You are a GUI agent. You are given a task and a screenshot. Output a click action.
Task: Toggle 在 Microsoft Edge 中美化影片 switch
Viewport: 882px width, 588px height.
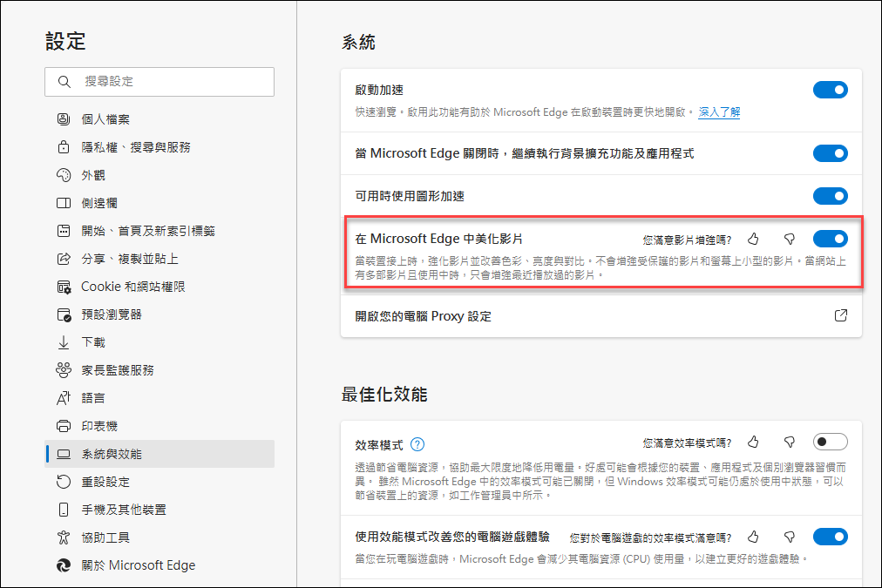pos(831,239)
